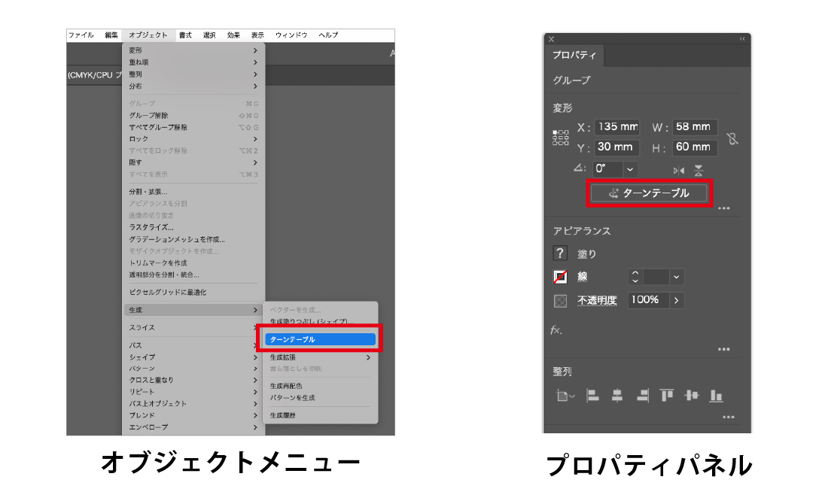Click the vertical align top icon
The image size is (822, 504).
pyautogui.click(x=667, y=395)
